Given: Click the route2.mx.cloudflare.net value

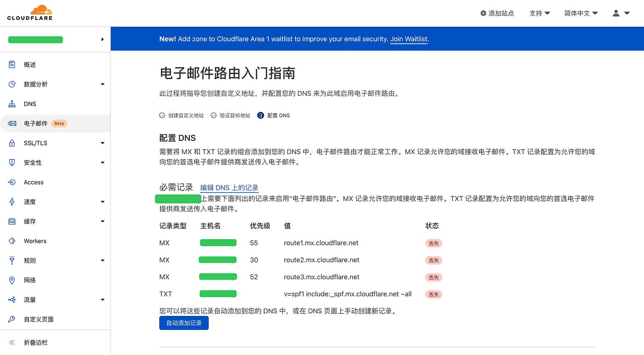Looking at the screenshot, I should [322, 260].
